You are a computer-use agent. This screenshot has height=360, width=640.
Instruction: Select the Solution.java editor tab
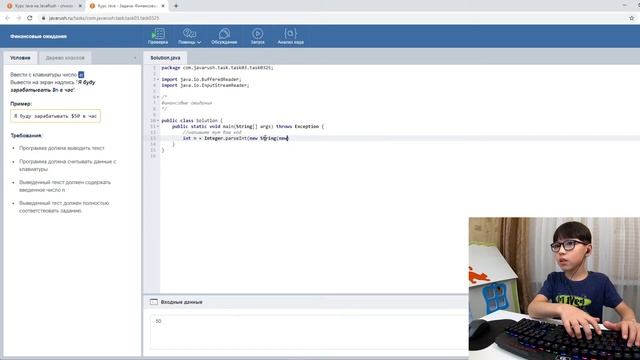click(x=165, y=58)
